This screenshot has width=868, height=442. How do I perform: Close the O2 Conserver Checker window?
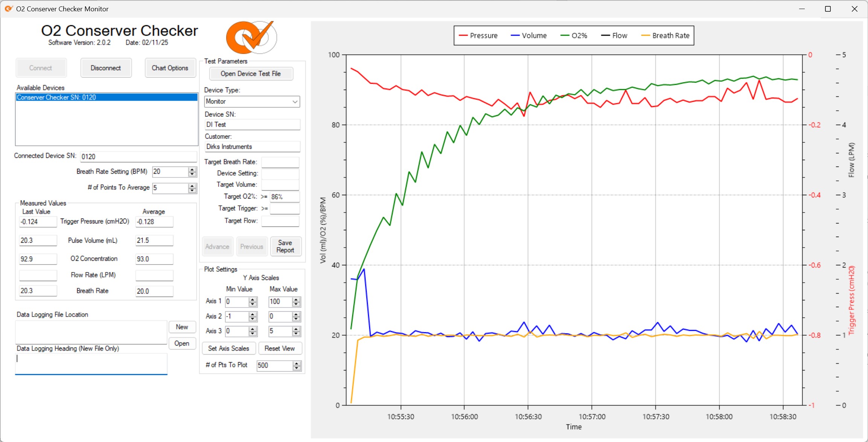click(854, 9)
